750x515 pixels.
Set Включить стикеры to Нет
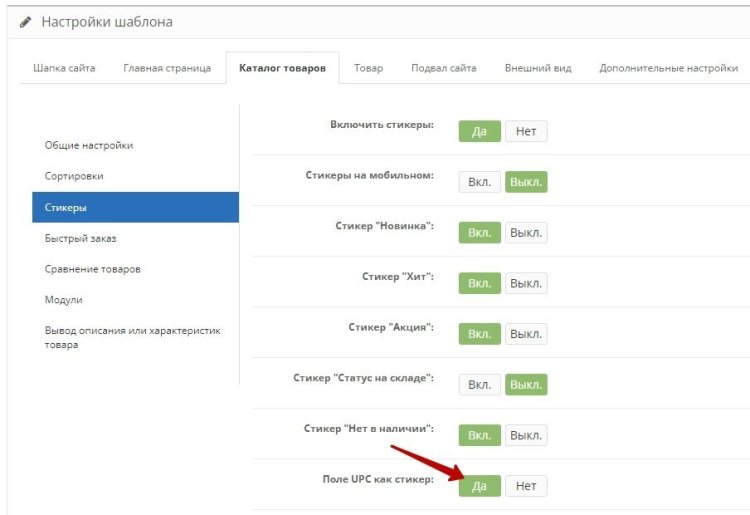pos(526,131)
